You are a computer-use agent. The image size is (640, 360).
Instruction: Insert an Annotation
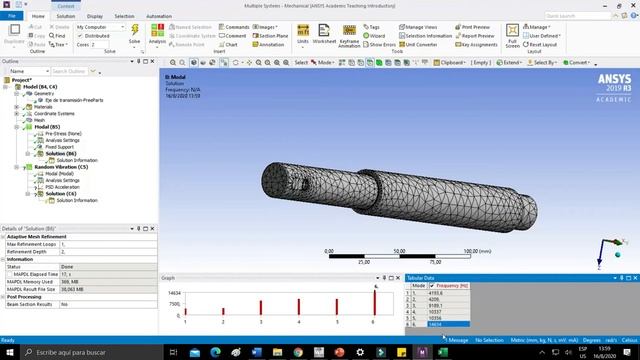(x=268, y=44)
